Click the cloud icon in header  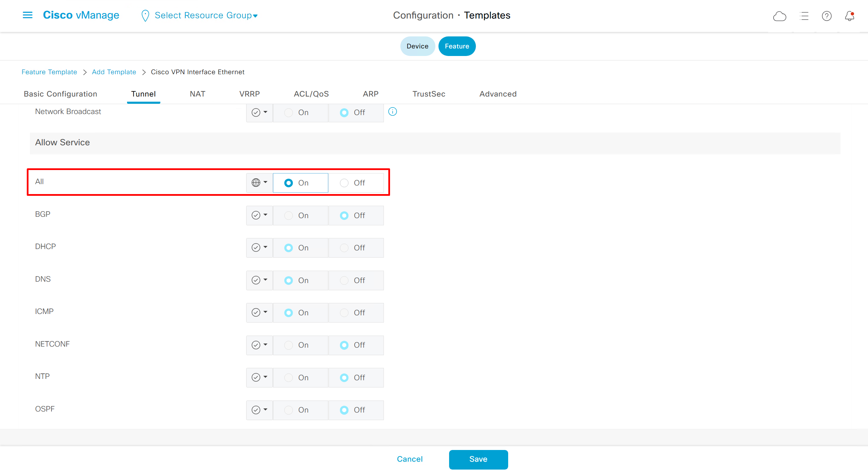tap(779, 16)
